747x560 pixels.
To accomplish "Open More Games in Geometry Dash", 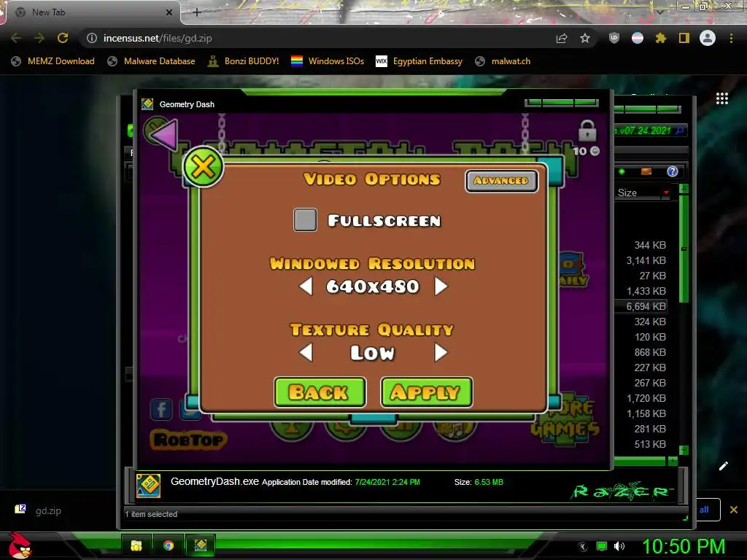I will 566,421.
